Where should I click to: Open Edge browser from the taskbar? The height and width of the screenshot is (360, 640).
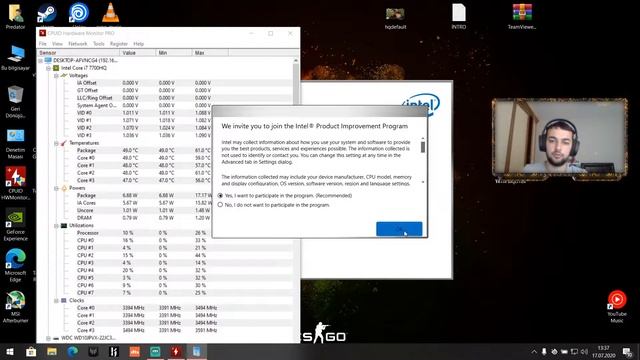point(73,351)
